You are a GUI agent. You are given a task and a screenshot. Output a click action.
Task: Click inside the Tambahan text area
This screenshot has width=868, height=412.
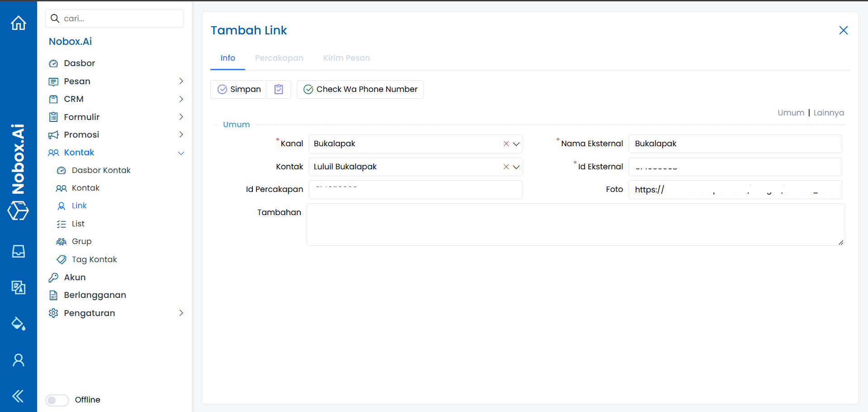[x=574, y=224]
